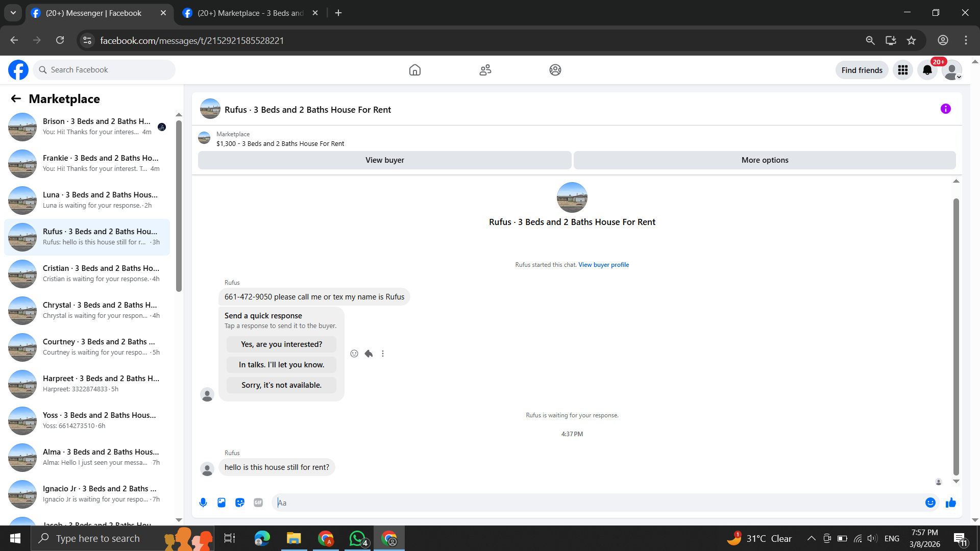Open the GIF picker icon
This screenshot has height=551, width=980.
(258, 503)
